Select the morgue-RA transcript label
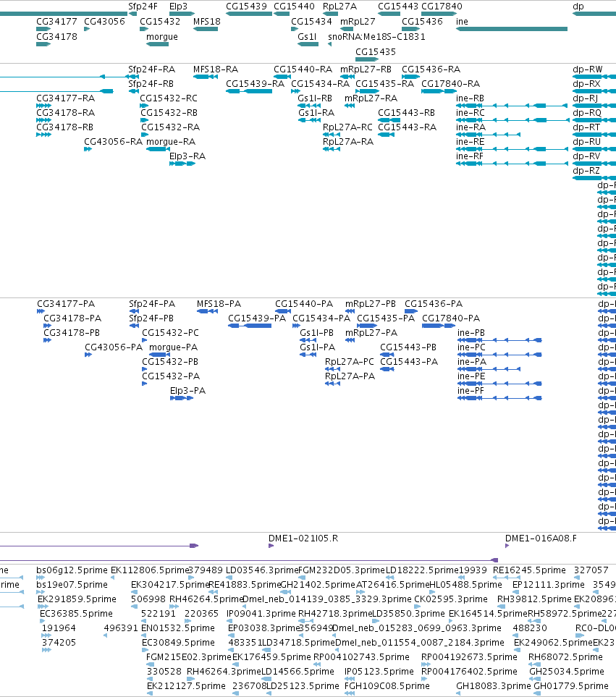This screenshot has height=697, width=616. (171, 142)
